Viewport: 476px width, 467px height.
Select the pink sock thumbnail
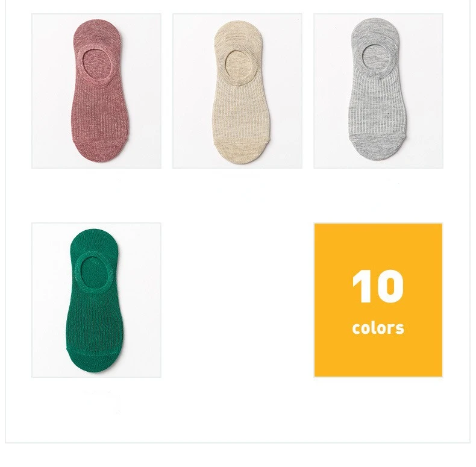pos(96,91)
